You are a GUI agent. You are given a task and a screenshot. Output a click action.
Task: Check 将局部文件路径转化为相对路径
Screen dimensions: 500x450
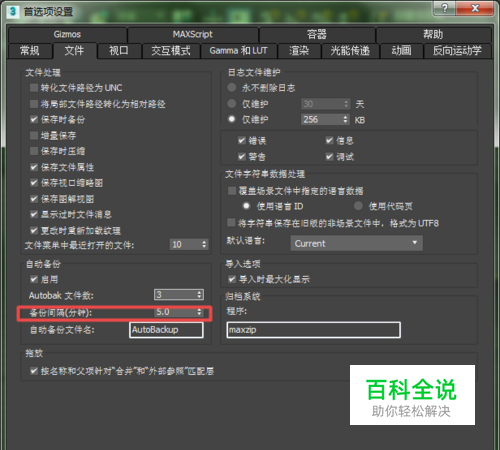pos(34,104)
